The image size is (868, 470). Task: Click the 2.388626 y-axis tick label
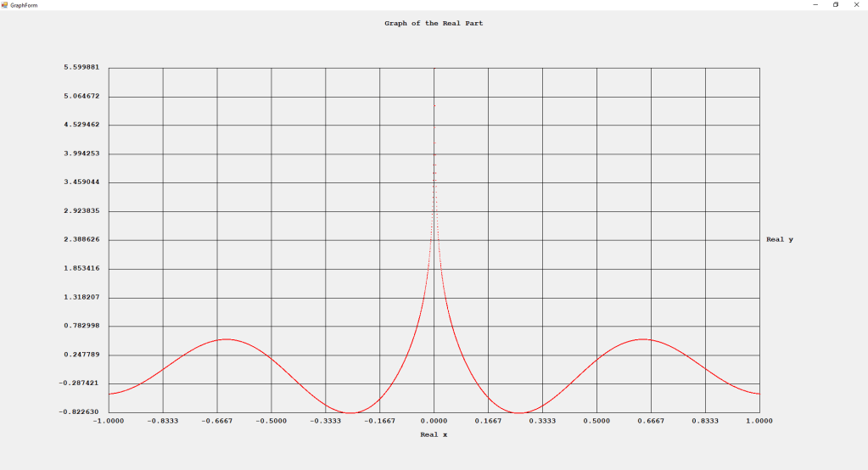[78, 239]
